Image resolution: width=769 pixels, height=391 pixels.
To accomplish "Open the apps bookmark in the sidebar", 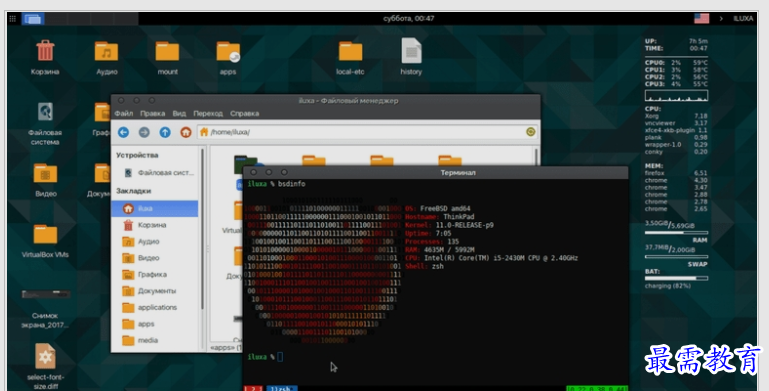I will [x=155, y=324].
